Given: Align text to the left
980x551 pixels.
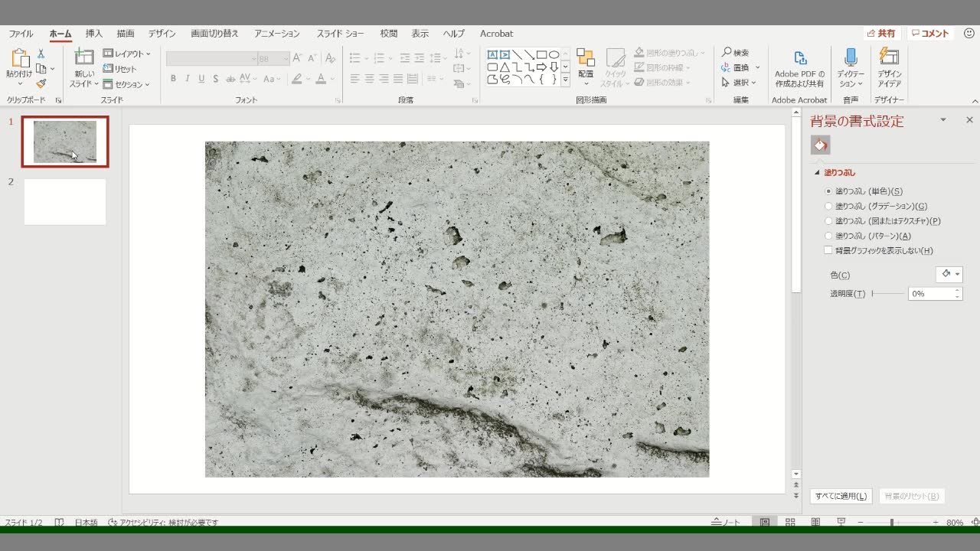Looking at the screenshot, I should pos(354,78).
